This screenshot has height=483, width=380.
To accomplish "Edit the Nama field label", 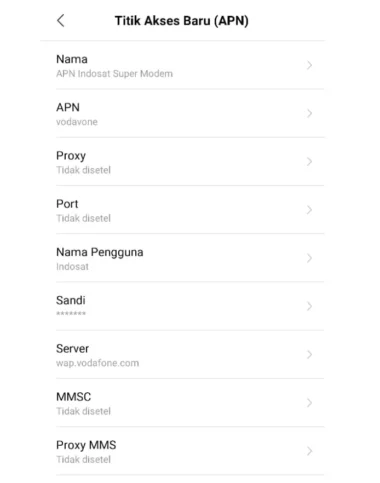I will [72, 59].
